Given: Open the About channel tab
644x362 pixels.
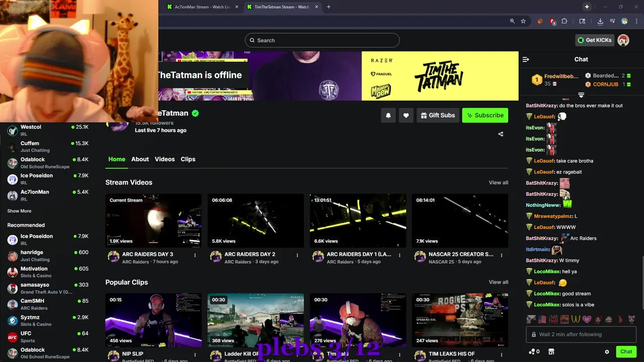Looking at the screenshot, I should pyautogui.click(x=140, y=159).
